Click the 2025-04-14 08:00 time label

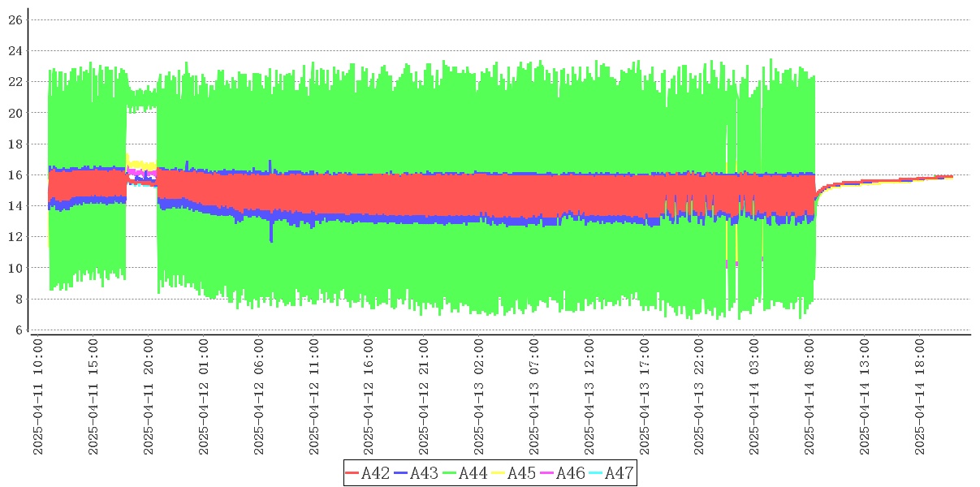point(809,397)
